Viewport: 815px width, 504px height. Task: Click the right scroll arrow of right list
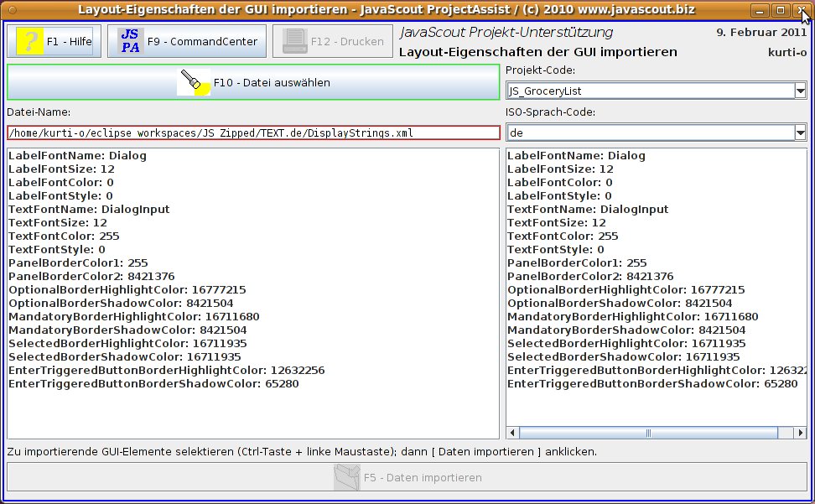coord(800,433)
